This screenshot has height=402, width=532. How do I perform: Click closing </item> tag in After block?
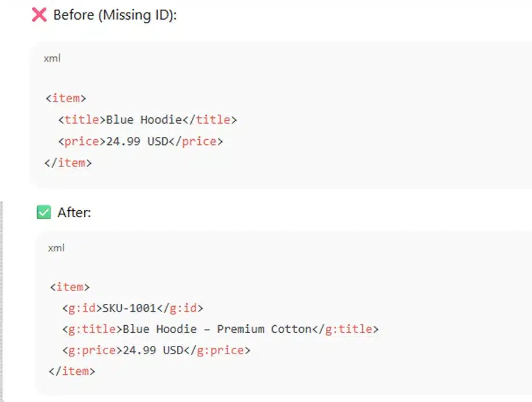tap(72, 371)
